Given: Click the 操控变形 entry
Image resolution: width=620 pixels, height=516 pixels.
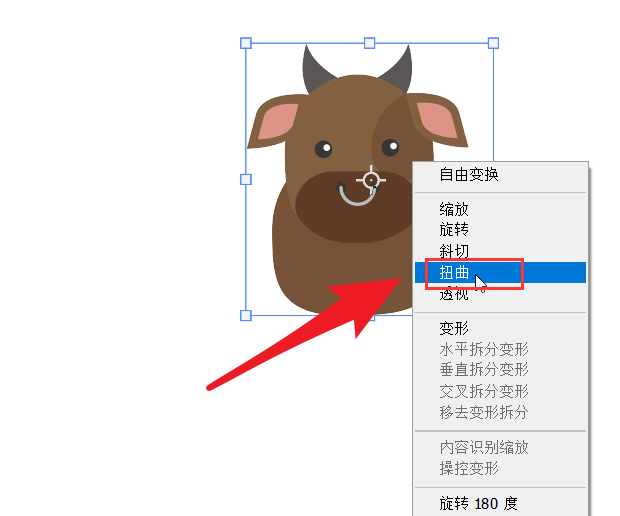Looking at the screenshot, I should [500, 469].
